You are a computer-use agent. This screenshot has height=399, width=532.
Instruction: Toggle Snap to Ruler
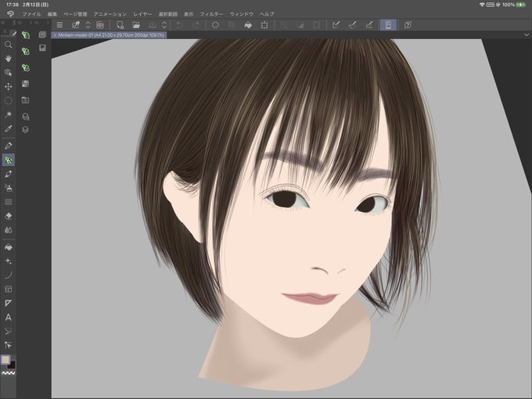pyautogui.click(x=336, y=25)
